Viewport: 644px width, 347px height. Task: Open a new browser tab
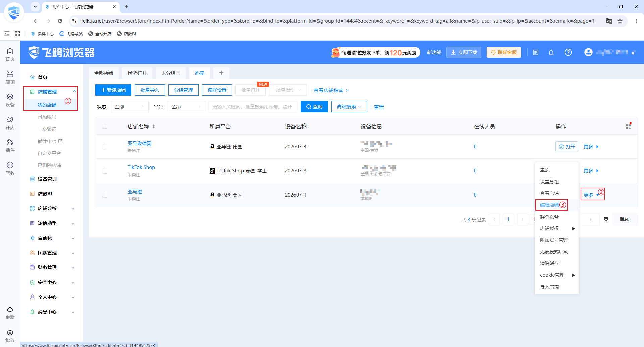pos(126,7)
